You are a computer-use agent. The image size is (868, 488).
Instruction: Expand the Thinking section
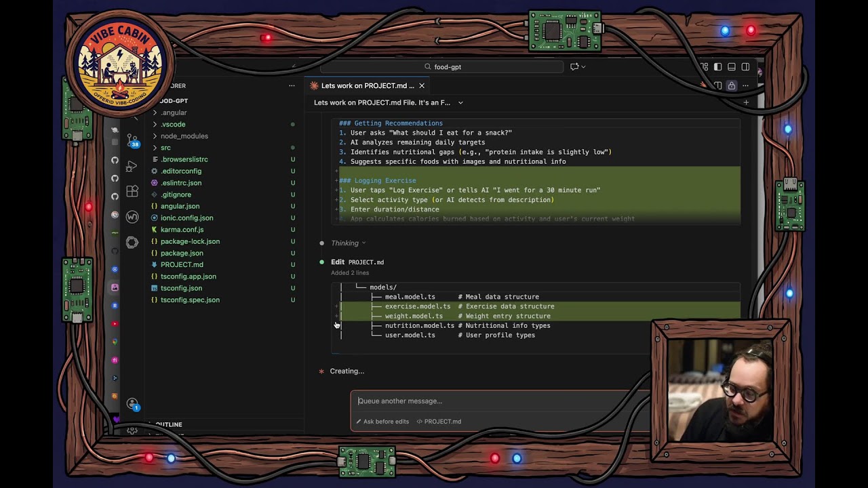click(x=349, y=243)
